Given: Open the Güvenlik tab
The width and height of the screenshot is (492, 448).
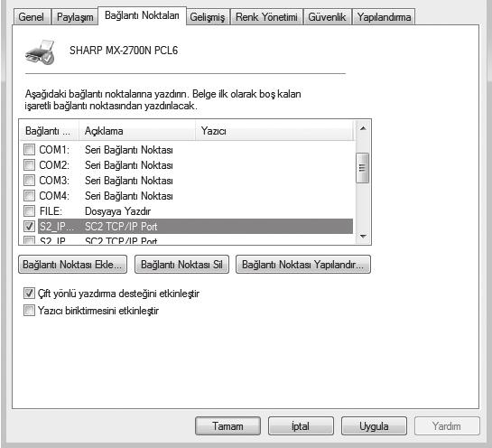Looking at the screenshot, I should click(327, 17).
